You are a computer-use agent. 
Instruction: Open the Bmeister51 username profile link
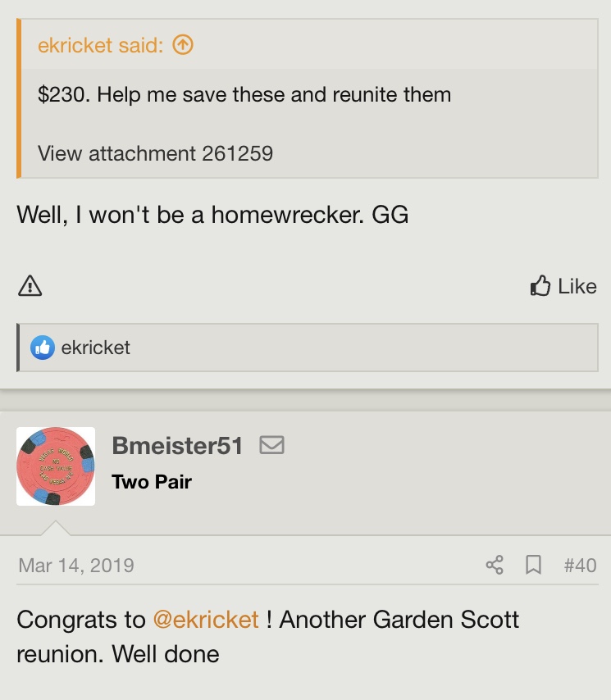177,446
